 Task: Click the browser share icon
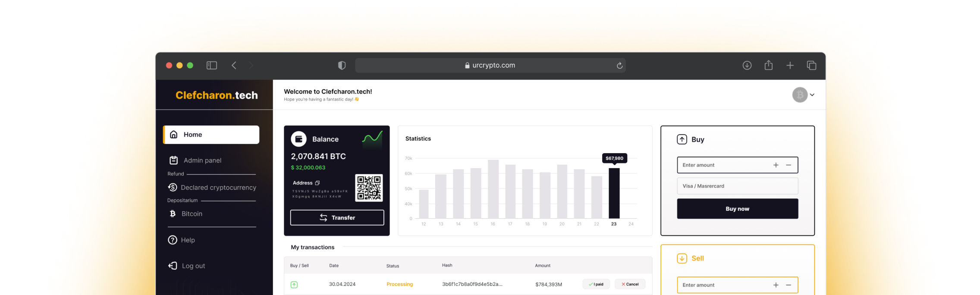[x=769, y=65]
